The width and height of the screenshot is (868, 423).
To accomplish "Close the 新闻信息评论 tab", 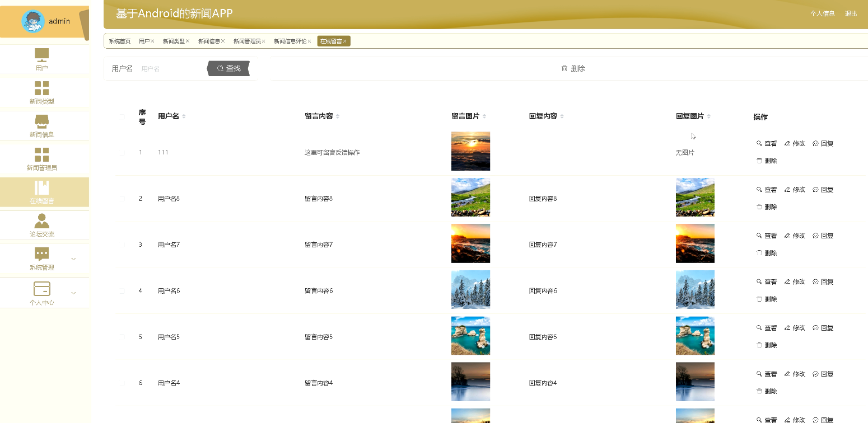I will (x=309, y=41).
